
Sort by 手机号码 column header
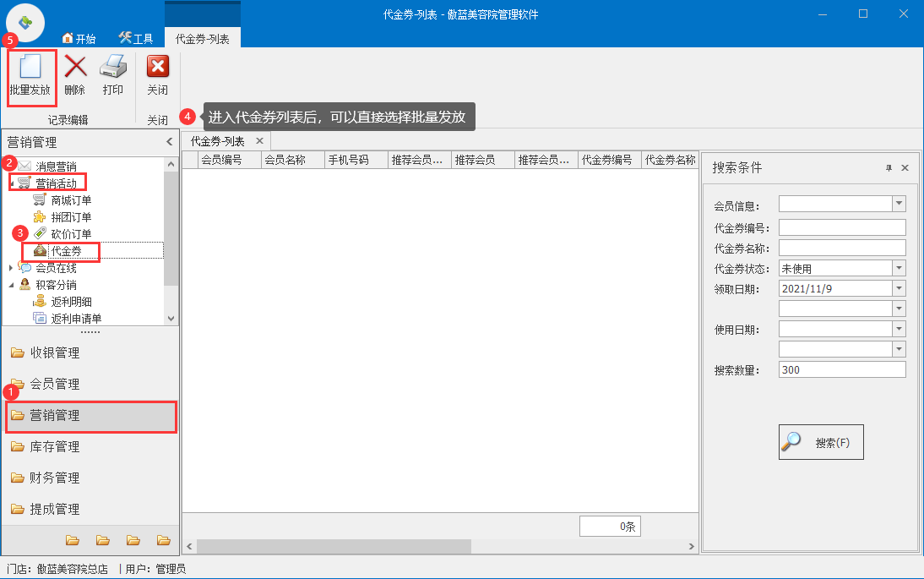(356, 160)
